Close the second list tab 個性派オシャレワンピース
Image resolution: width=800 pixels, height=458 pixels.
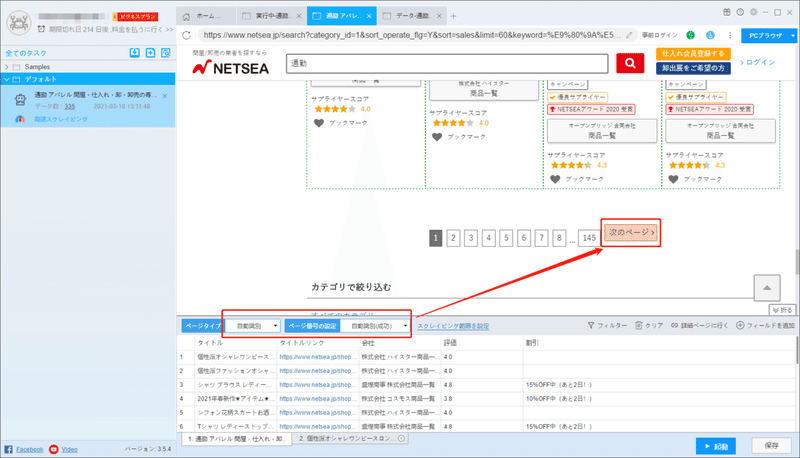401,439
